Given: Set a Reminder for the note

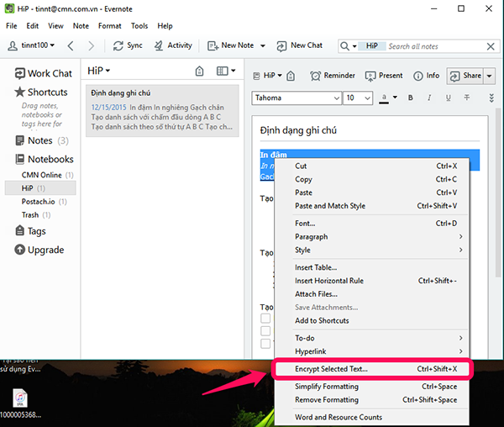Looking at the screenshot, I should [x=333, y=76].
